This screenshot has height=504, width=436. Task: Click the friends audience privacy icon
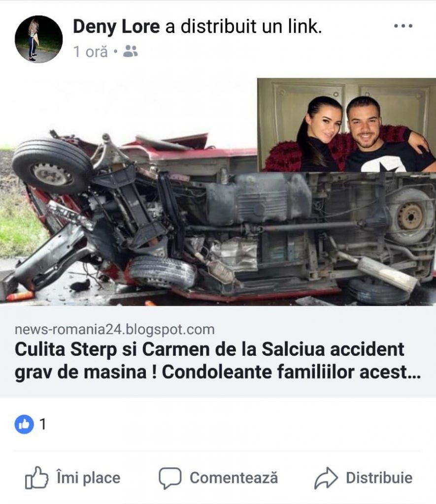131,51
